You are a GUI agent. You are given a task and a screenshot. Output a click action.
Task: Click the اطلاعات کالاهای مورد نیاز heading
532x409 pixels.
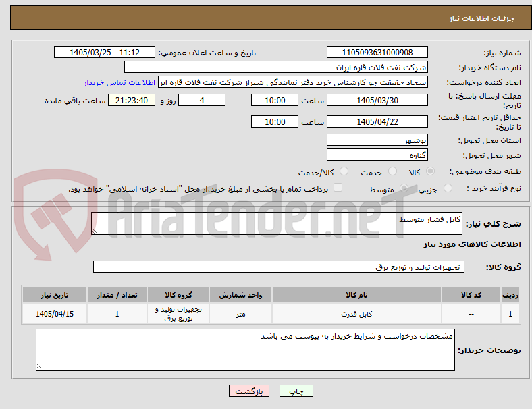(x=472, y=244)
